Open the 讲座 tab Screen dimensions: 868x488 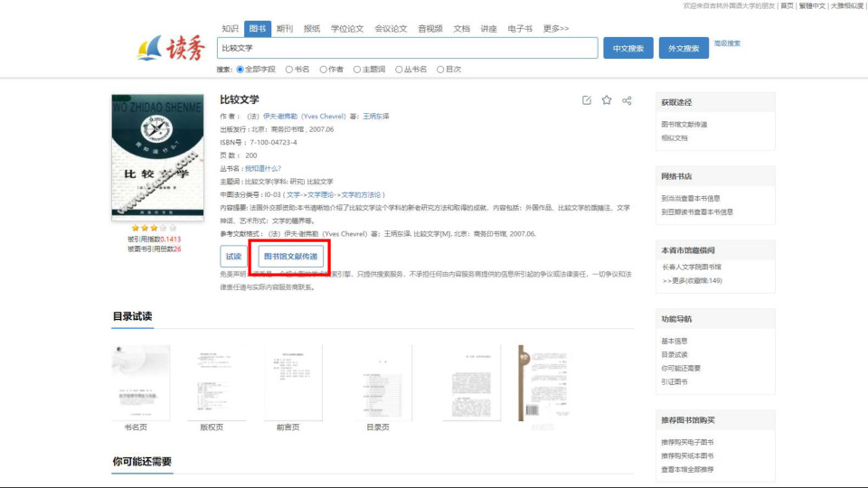(x=488, y=29)
